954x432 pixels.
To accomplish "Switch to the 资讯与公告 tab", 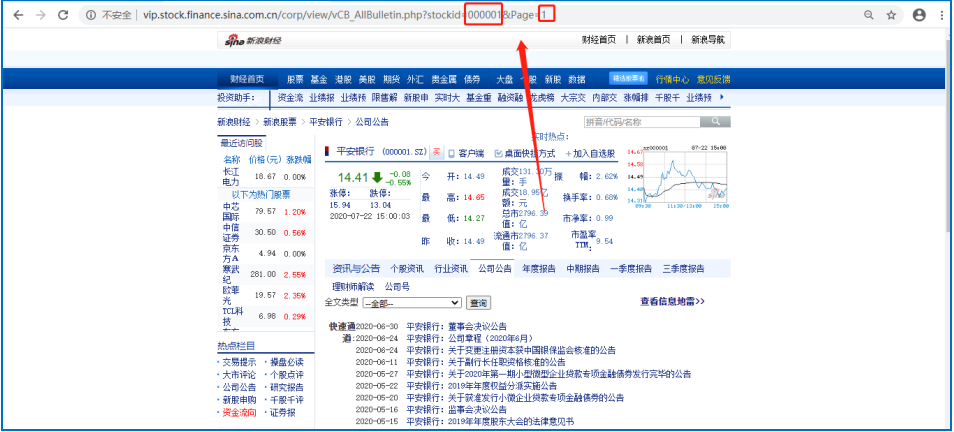I will pos(356,268).
